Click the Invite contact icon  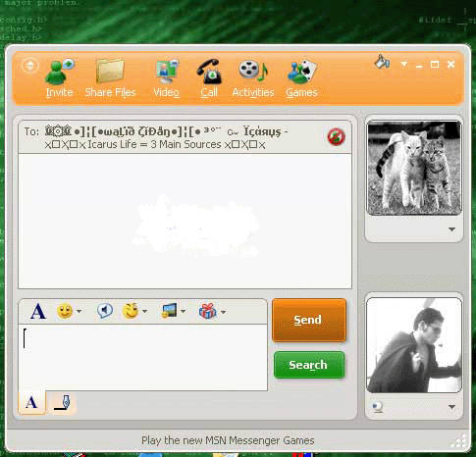tap(59, 72)
